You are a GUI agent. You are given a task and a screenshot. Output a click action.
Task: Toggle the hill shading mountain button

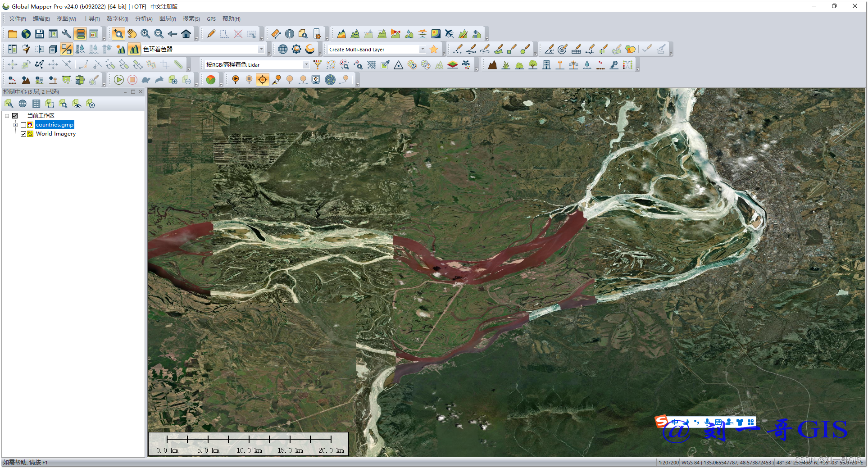pyautogui.click(x=134, y=49)
